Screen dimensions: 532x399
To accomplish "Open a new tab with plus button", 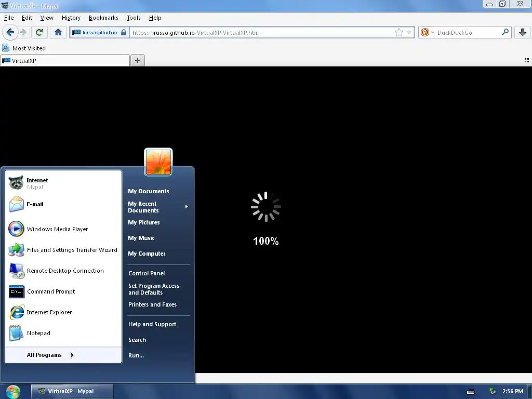I will pyautogui.click(x=137, y=60).
